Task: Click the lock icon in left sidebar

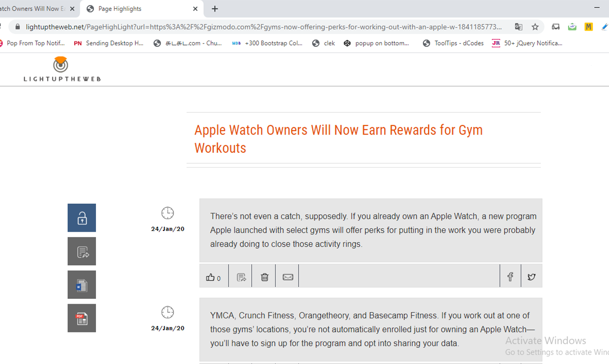Action: pos(82,218)
